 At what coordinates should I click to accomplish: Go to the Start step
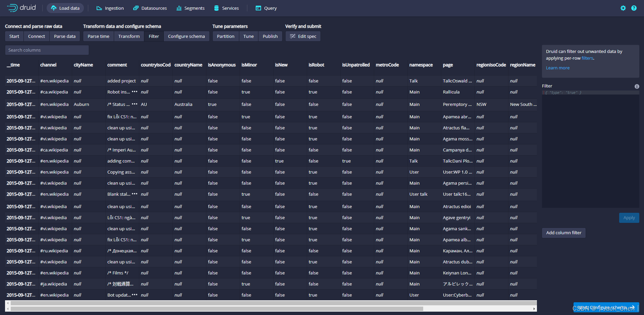[x=14, y=36]
